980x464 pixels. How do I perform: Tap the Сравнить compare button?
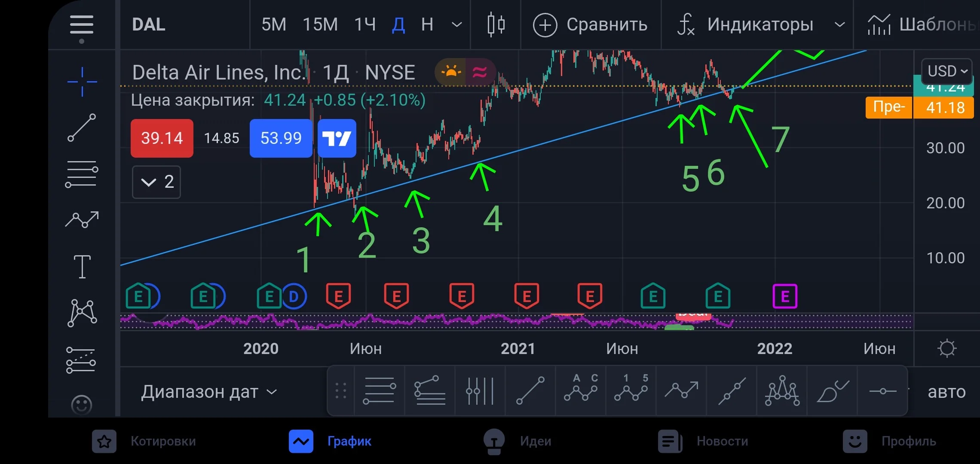(x=590, y=24)
